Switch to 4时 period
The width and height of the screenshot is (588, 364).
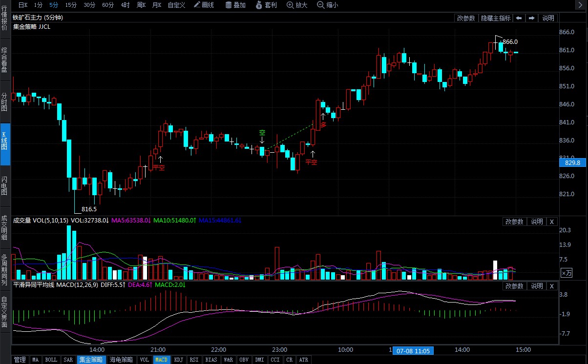pos(126,5)
